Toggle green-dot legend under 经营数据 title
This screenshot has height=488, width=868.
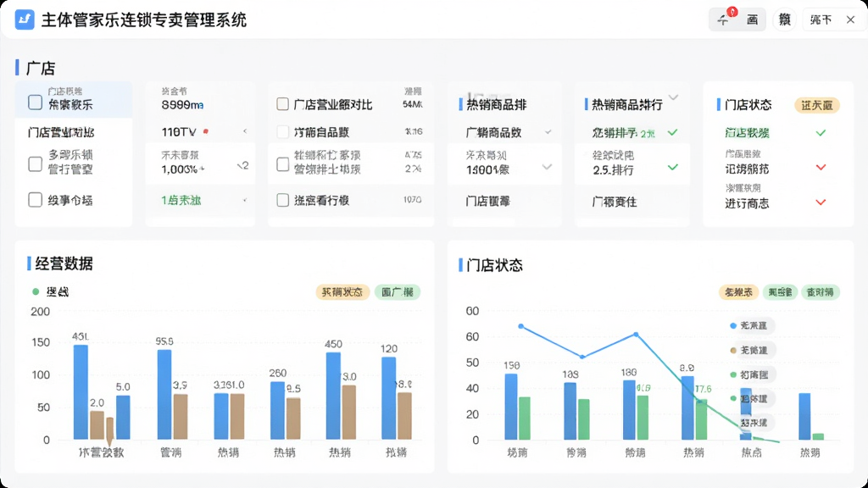coord(50,292)
